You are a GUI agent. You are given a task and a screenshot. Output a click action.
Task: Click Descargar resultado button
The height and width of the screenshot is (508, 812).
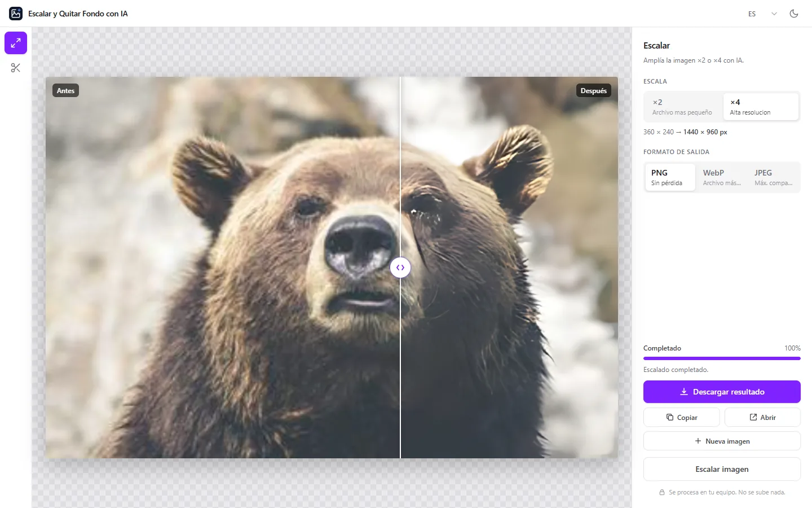[722, 392]
